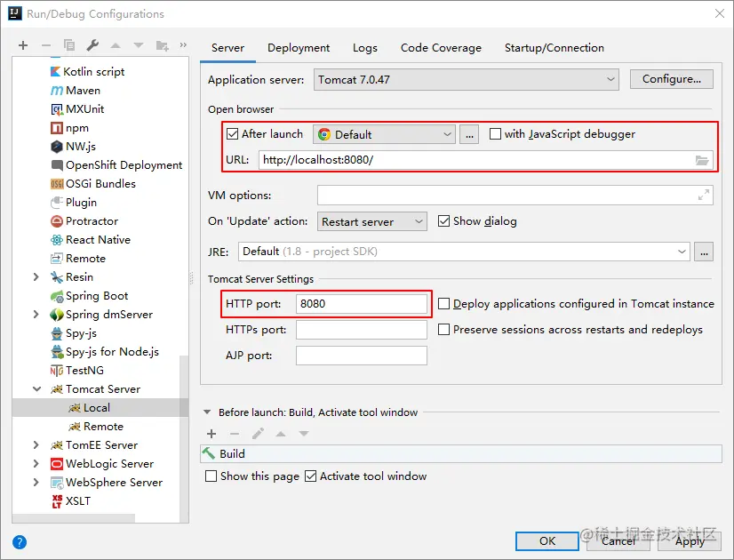The height and width of the screenshot is (560, 734).
Task: Select Kotlin script configuration type
Action: tap(88, 72)
